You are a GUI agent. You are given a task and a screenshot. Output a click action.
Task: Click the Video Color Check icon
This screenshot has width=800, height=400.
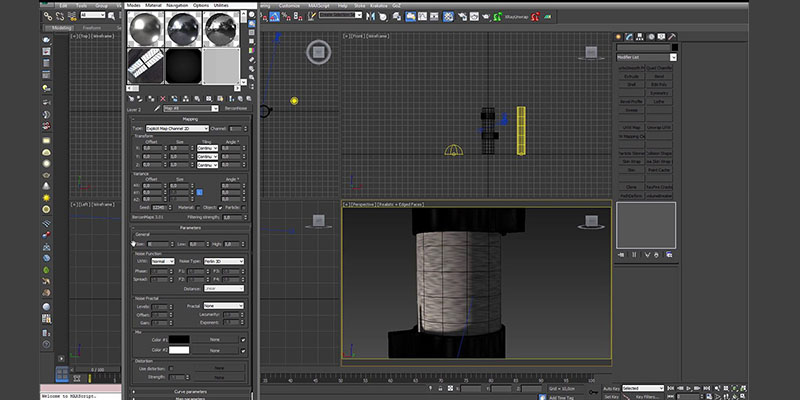click(252, 51)
